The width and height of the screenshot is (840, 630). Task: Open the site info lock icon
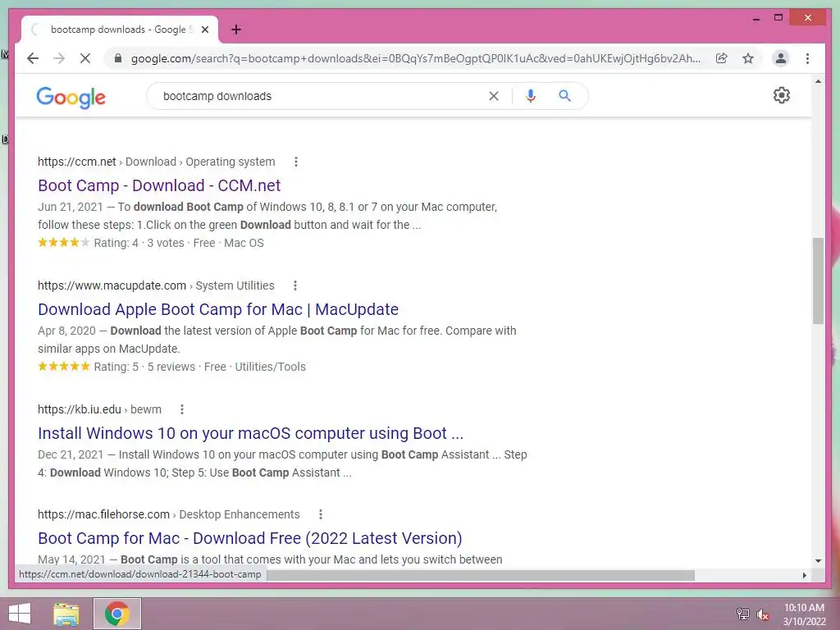tap(118, 58)
